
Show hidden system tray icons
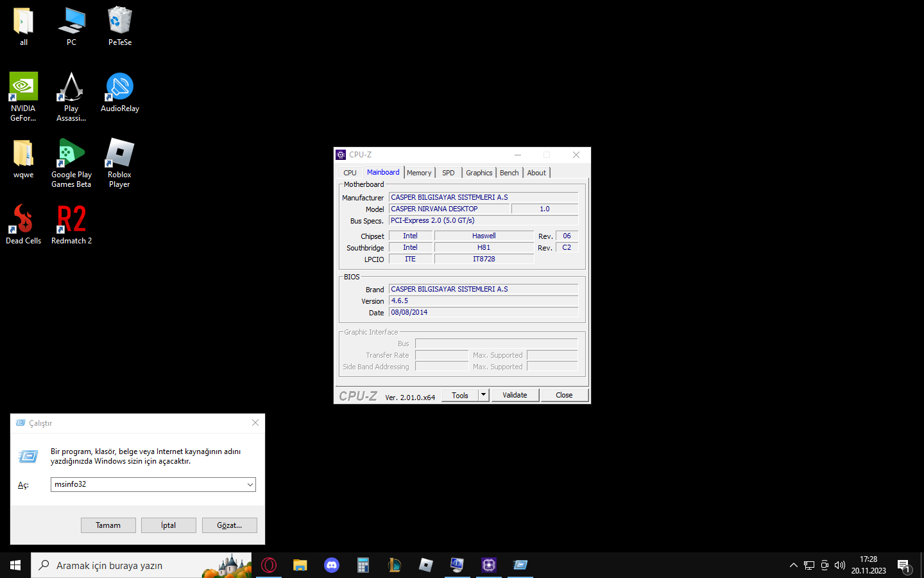(794, 565)
